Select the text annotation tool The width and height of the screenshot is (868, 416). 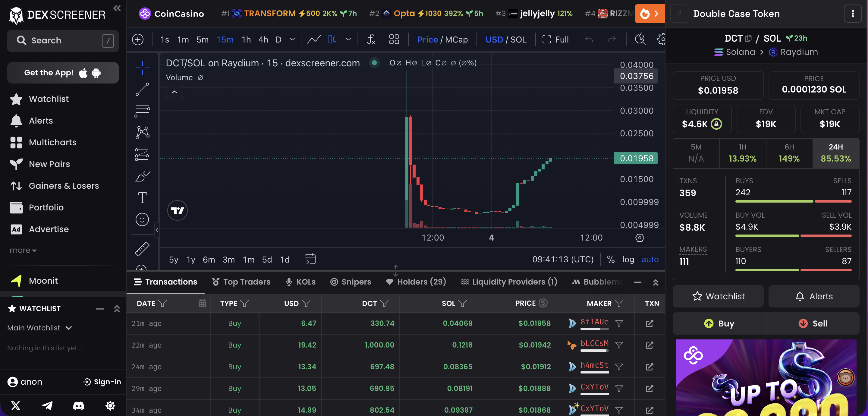(x=142, y=197)
